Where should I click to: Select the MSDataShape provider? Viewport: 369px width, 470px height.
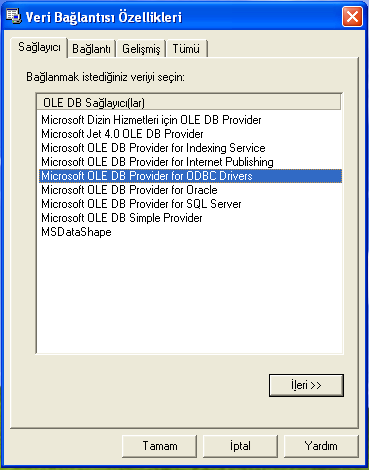coord(190,232)
